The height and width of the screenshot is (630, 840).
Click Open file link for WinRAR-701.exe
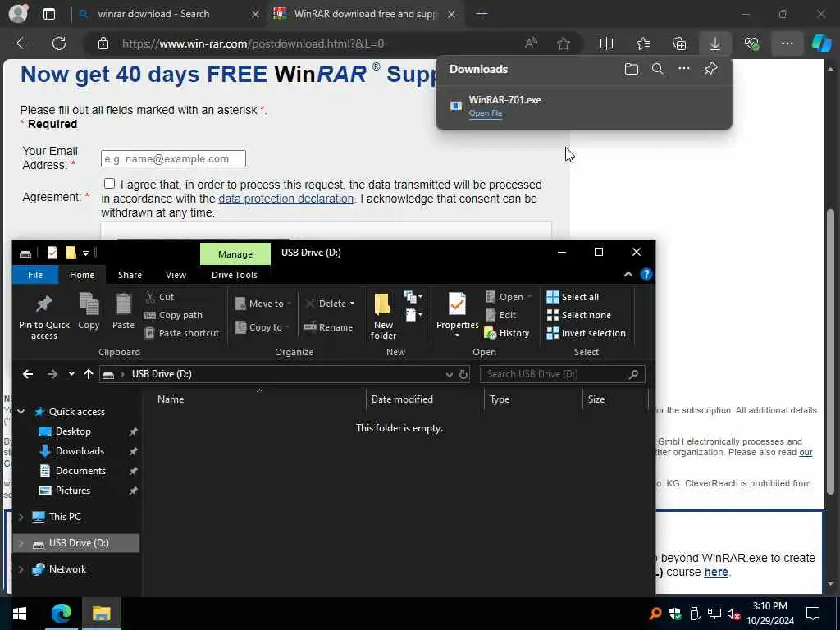point(486,113)
